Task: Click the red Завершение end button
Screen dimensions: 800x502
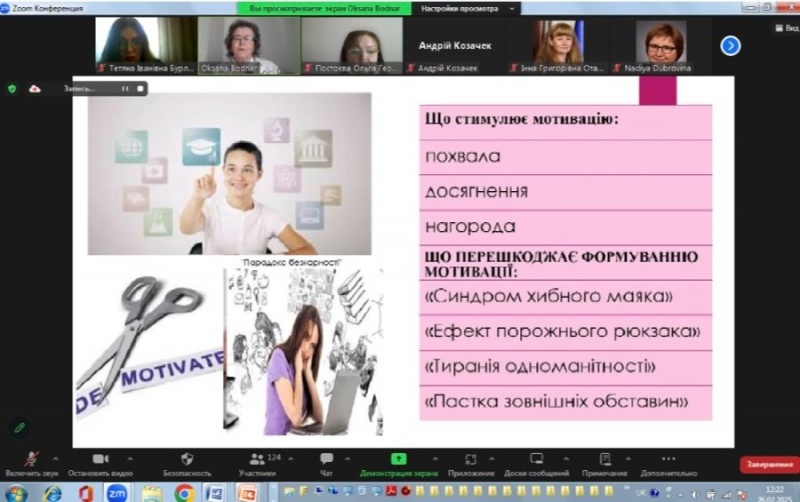Action: click(x=768, y=465)
